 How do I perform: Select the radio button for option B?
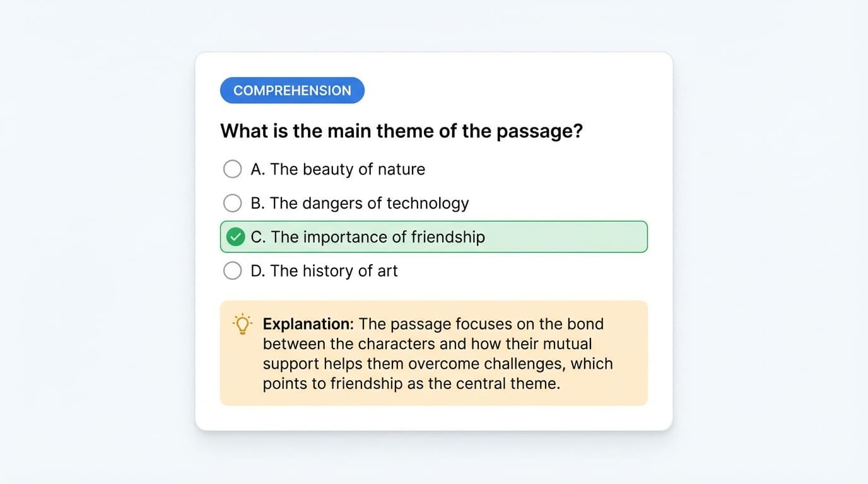pyautogui.click(x=233, y=203)
